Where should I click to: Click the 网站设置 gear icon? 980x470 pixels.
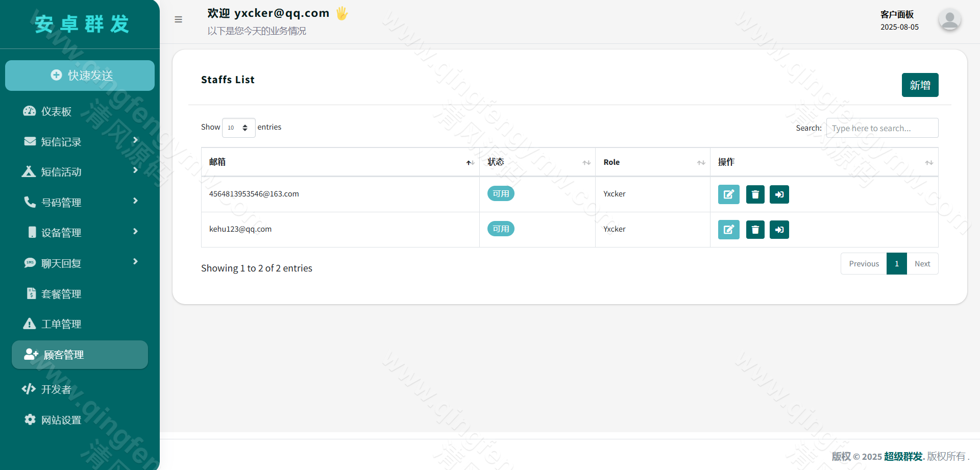tap(30, 419)
